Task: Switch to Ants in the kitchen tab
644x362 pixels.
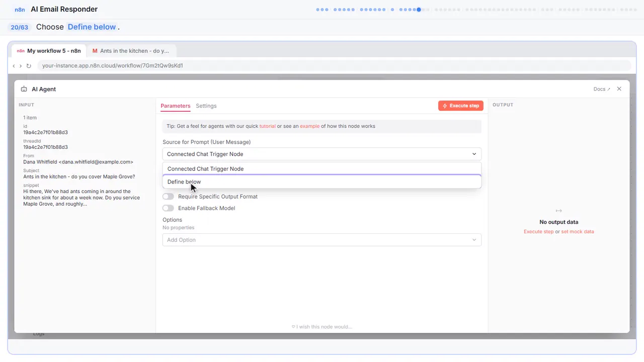Action: point(131,51)
